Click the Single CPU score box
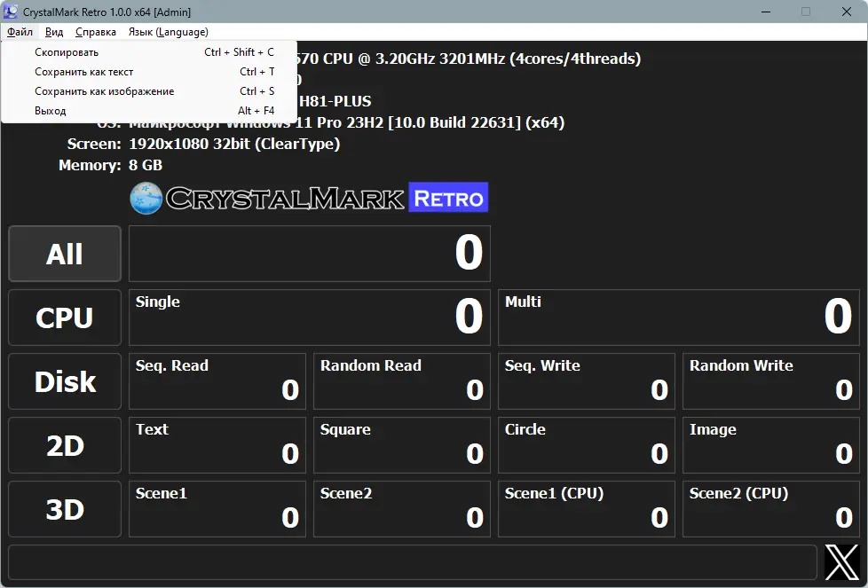 pyautogui.click(x=310, y=318)
